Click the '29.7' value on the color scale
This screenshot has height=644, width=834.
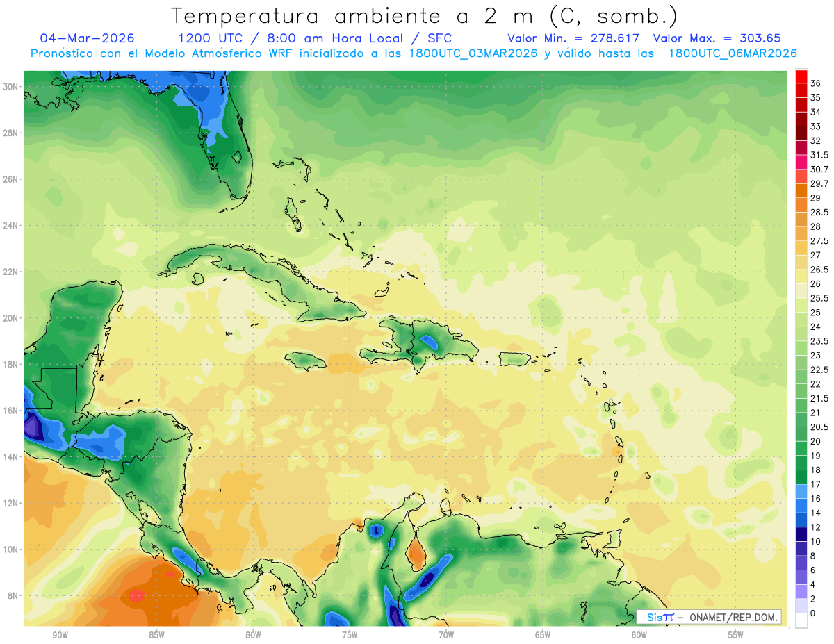click(819, 183)
